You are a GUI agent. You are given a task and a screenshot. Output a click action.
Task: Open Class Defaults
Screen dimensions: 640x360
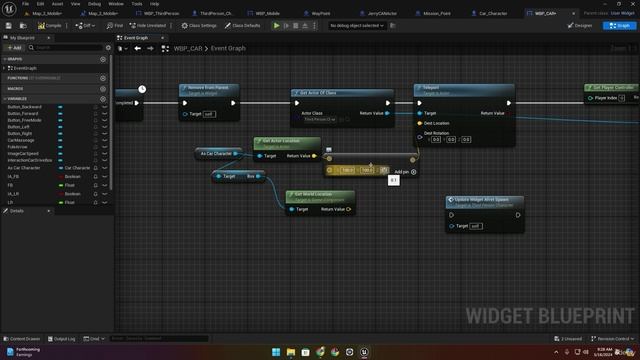[x=242, y=26]
